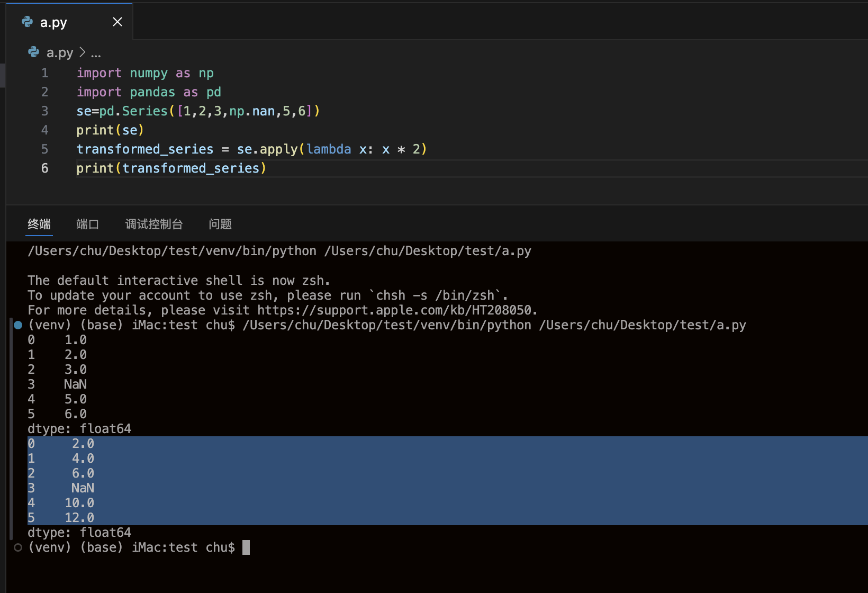Image resolution: width=868 pixels, height=593 pixels.
Task: Open the 调试控制台 panel tab
Action: tap(154, 224)
